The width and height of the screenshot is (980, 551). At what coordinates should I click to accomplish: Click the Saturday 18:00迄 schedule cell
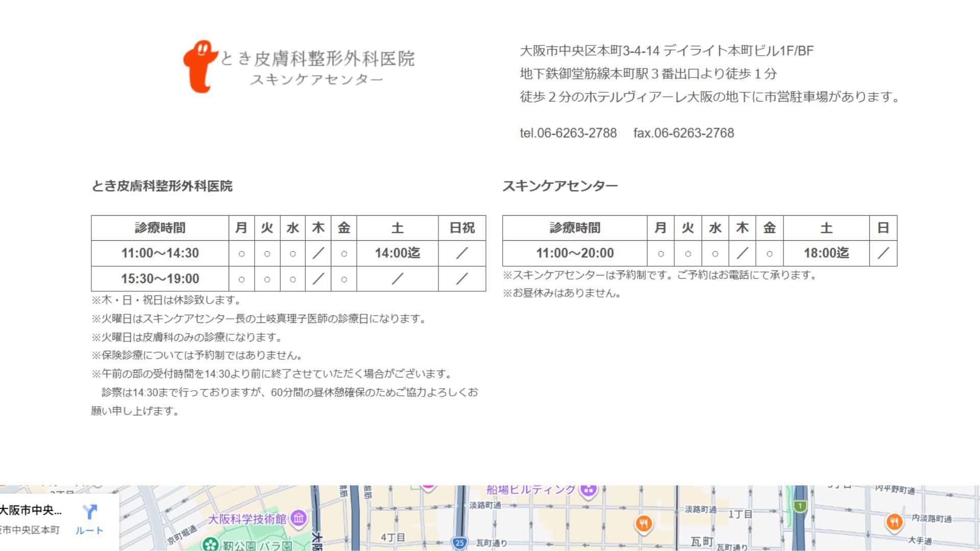826,253
